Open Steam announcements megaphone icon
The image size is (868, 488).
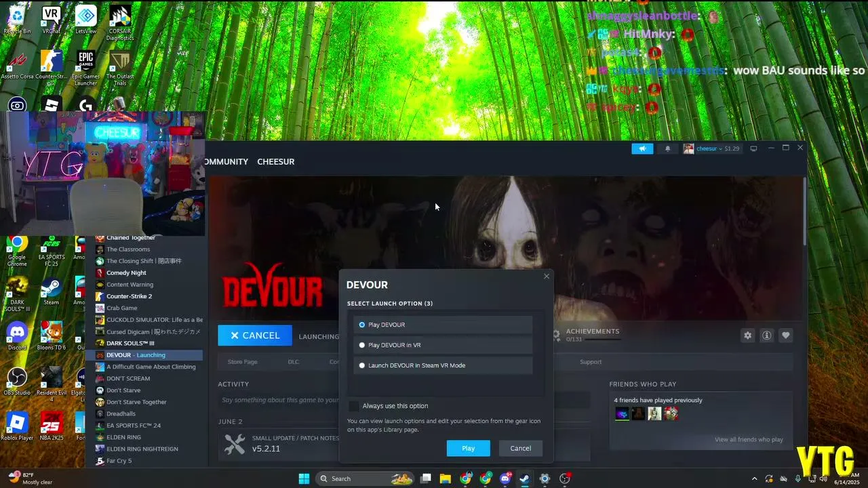(x=642, y=148)
